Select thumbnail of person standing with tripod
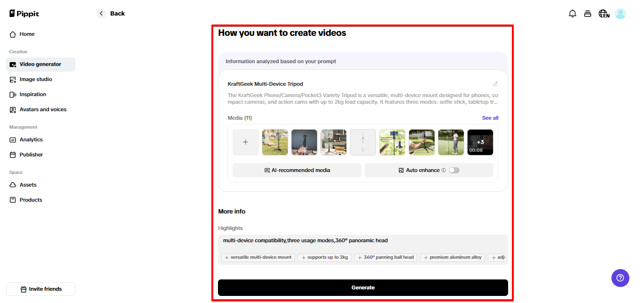 (451, 142)
